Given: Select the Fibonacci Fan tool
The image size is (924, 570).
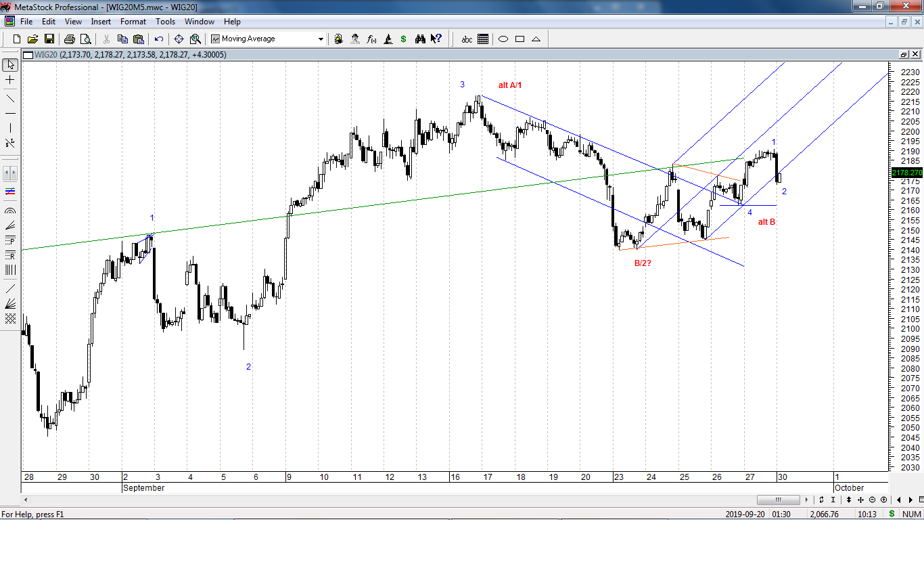Looking at the screenshot, I should [x=10, y=225].
